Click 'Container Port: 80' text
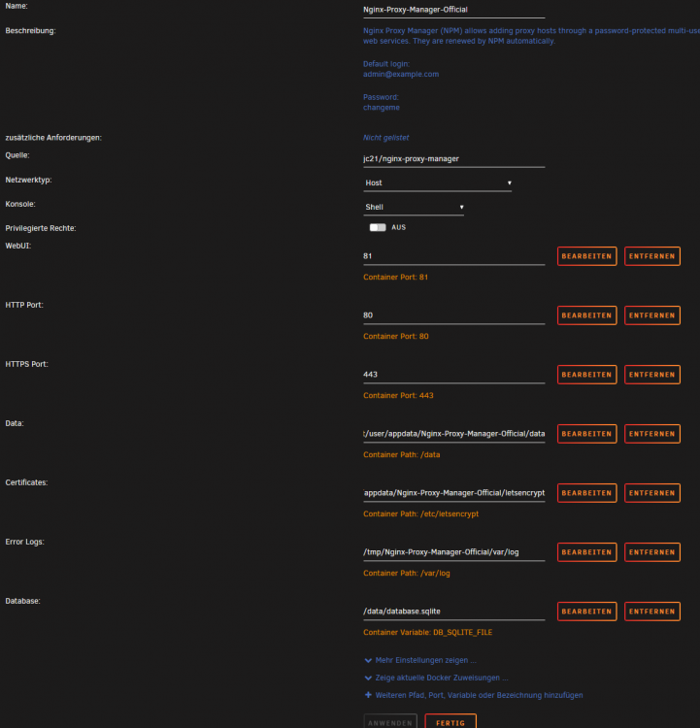700x728 pixels. 396,337
